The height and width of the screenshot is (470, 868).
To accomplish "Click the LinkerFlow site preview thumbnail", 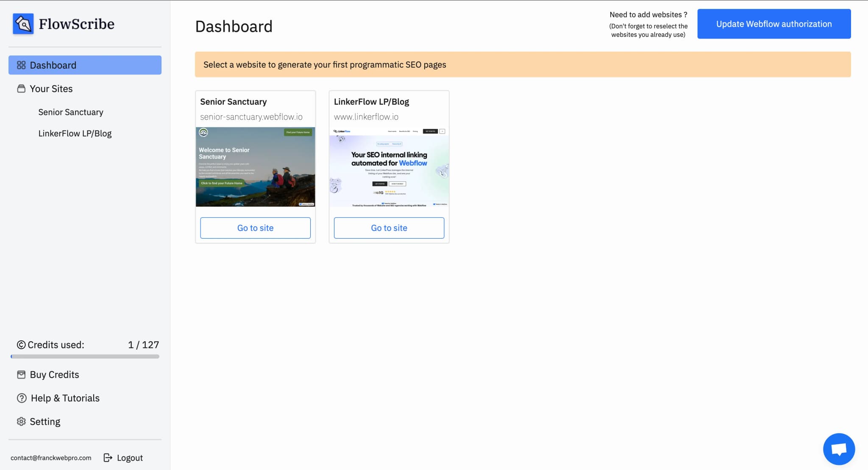I will 389,167.
